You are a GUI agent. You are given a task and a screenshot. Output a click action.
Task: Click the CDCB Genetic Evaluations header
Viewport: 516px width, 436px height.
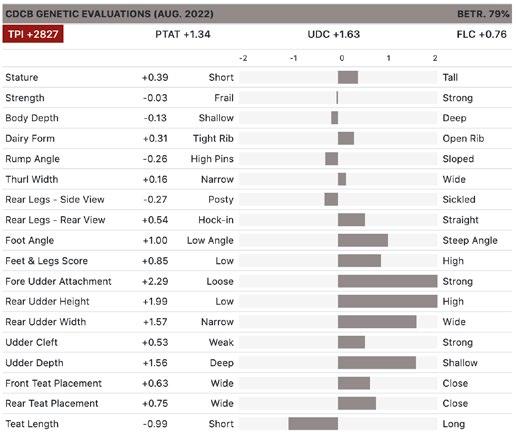[x=109, y=14]
